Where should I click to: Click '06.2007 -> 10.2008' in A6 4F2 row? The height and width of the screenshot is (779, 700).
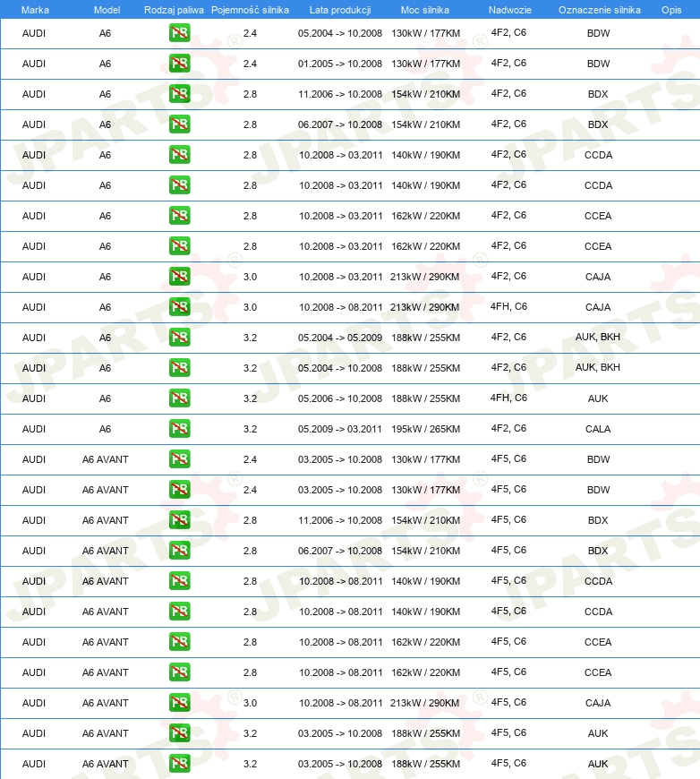click(x=340, y=124)
